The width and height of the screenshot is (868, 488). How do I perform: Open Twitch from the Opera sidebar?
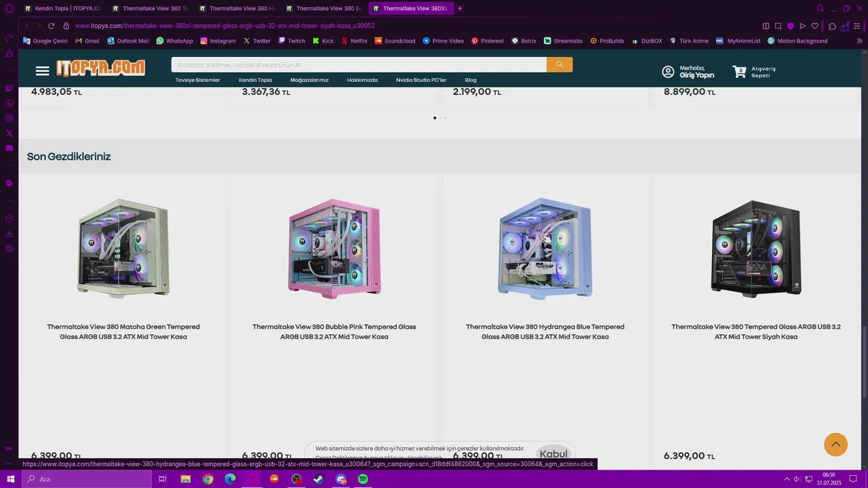click(x=9, y=88)
